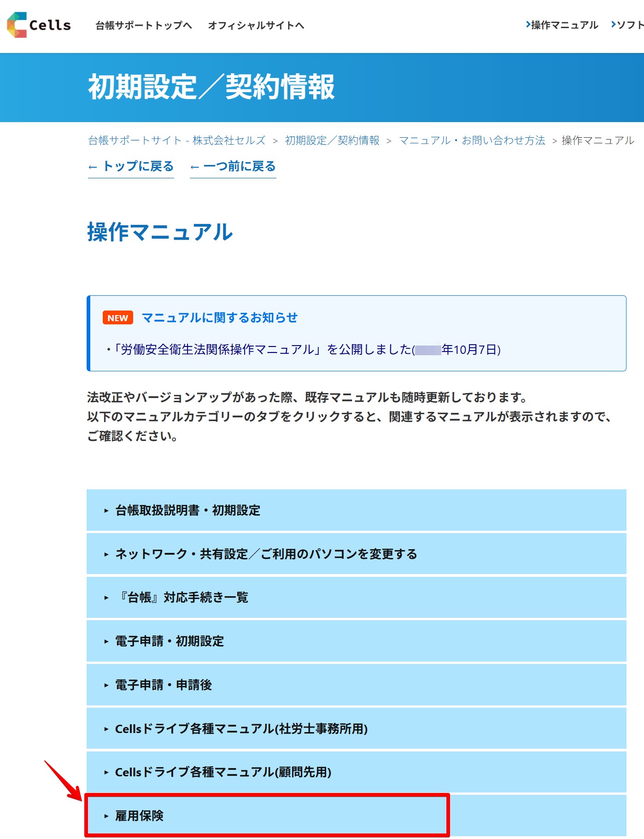Expand Cellsドライブ各種マニュアル(社労士事務所用) section
Image resolution: width=644 pixels, height=839 pixels.
pos(357,728)
